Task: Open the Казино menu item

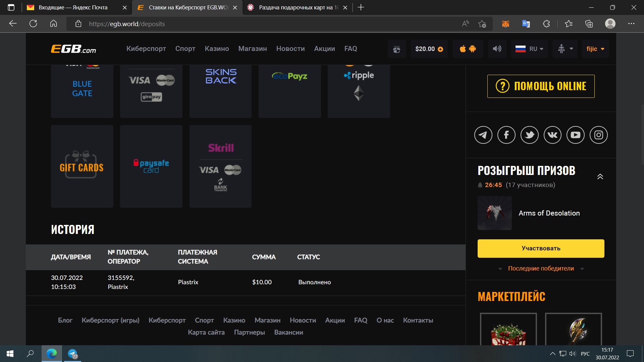Action: tap(217, 49)
